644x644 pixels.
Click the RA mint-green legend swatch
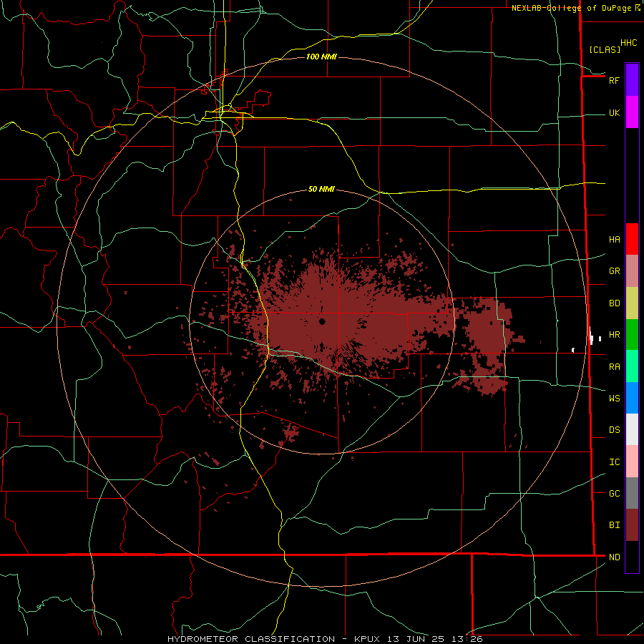[632, 366]
